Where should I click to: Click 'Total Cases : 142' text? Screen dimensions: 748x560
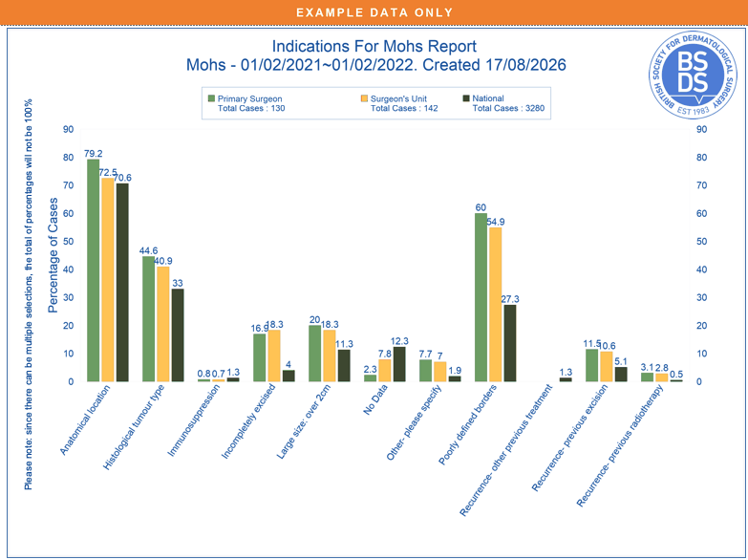click(x=404, y=108)
